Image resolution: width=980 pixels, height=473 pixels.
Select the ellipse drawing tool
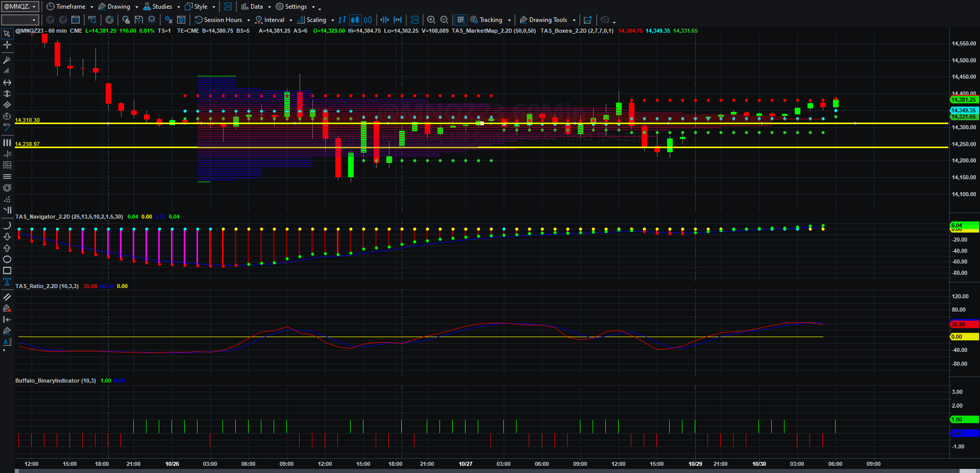7,259
